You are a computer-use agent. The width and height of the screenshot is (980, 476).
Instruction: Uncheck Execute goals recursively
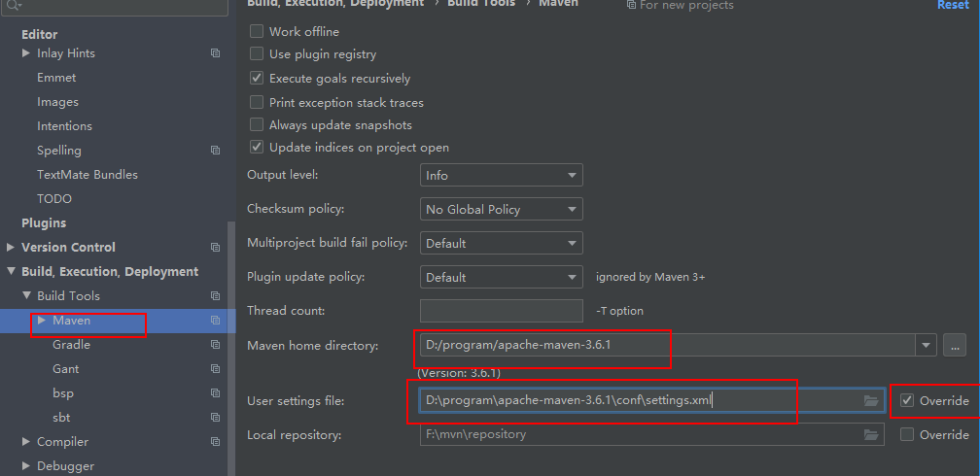tap(258, 79)
